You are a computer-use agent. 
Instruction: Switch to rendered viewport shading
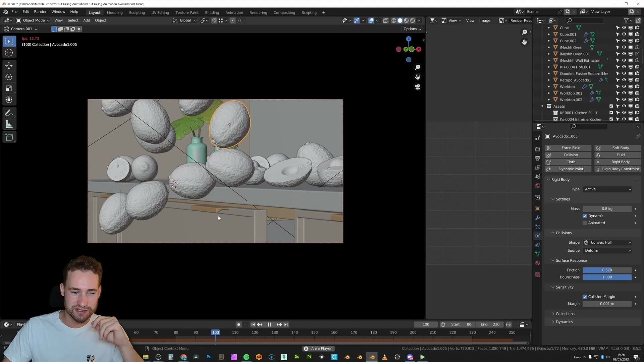413,21
